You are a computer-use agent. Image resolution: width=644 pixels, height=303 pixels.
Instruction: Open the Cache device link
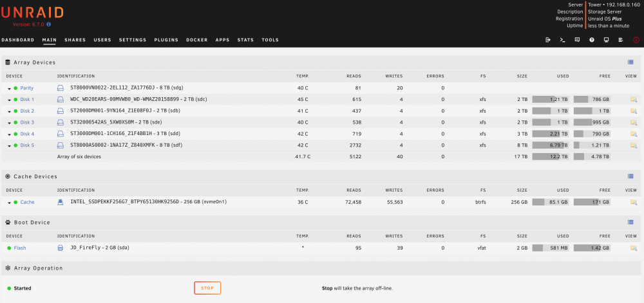coord(28,202)
